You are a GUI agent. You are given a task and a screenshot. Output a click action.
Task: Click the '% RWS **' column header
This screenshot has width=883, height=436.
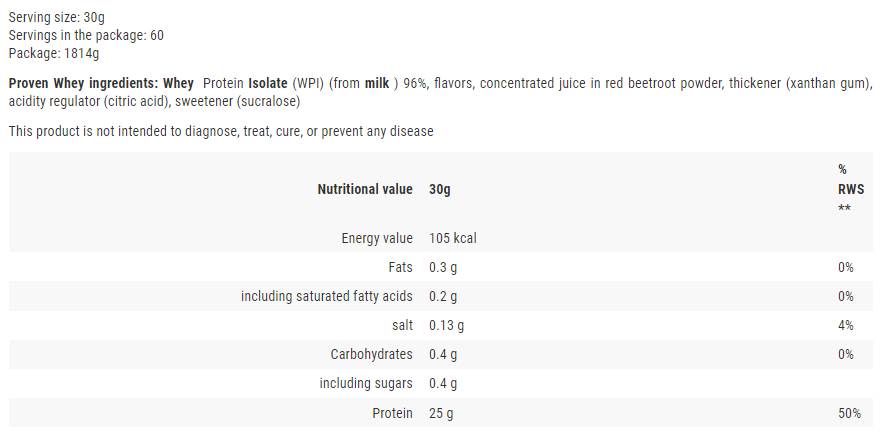(845, 188)
